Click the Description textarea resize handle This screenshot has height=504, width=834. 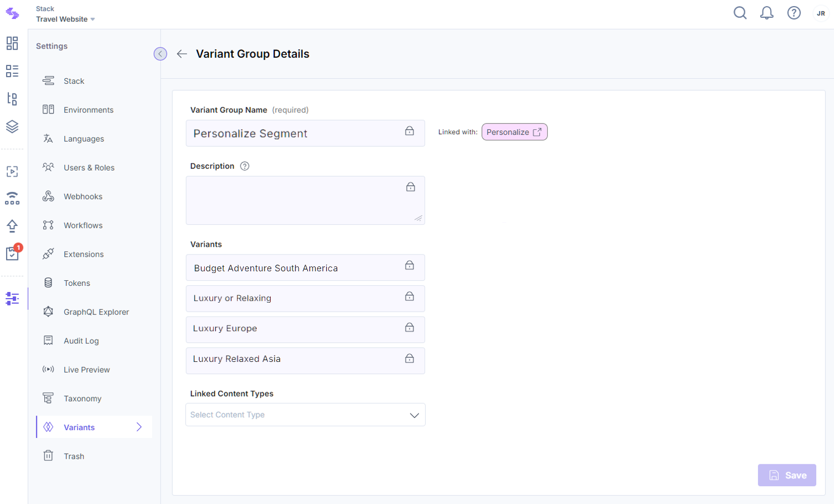pos(418,218)
